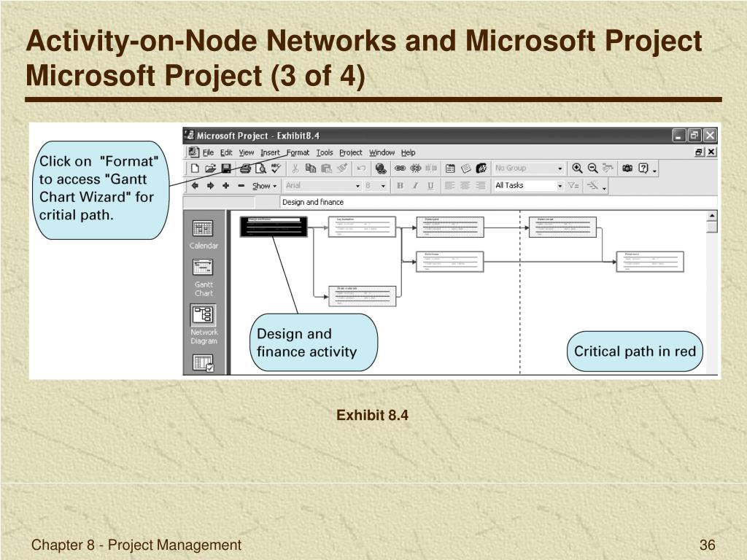The height and width of the screenshot is (560, 747).
Task: Open the Format menu
Action: click(298, 152)
